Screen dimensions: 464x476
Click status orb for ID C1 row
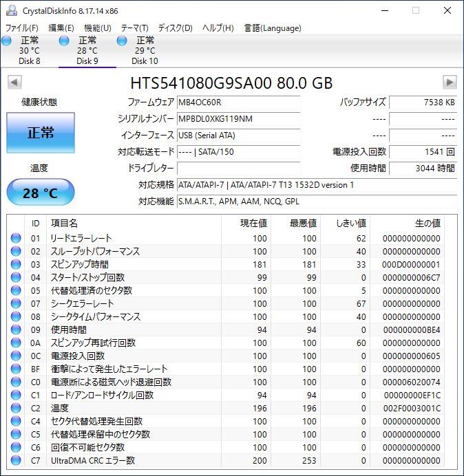[x=16, y=395]
